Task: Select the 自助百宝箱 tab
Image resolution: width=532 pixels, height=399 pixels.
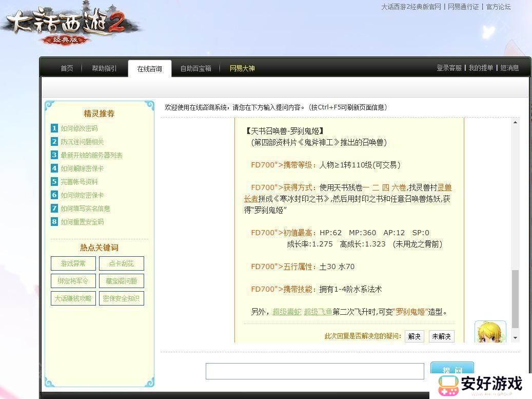Action: pyautogui.click(x=195, y=68)
